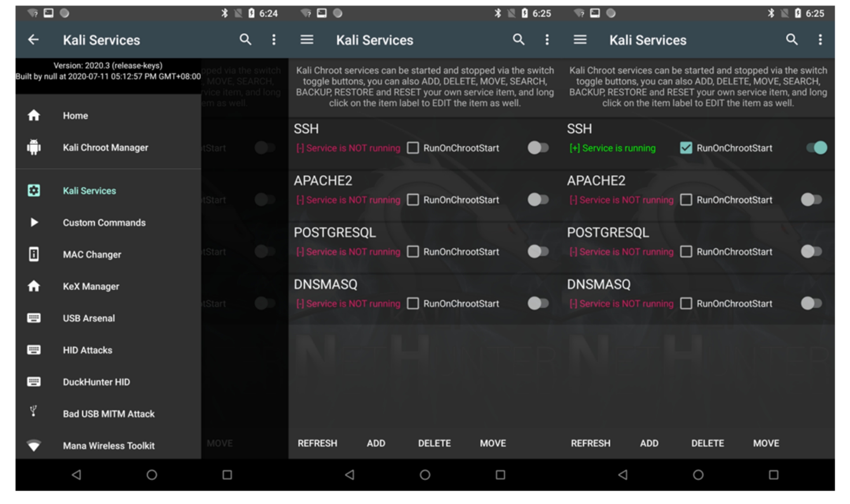Tap the back arrow in the left screen header

(33, 40)
